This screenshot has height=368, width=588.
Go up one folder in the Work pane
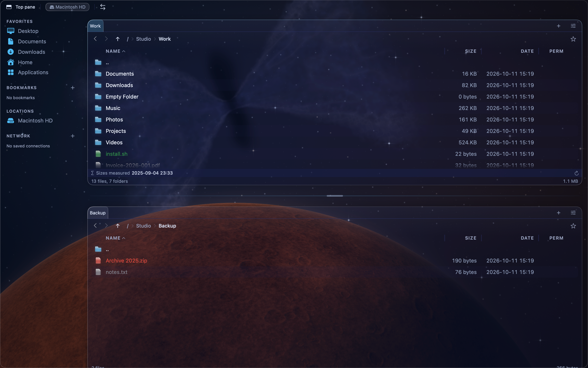pyautogui.click(x=118, y=39)
